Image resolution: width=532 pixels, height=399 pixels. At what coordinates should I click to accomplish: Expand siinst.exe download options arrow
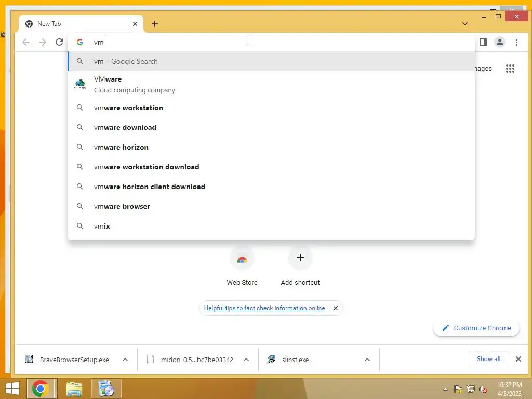tap(367, 360)
